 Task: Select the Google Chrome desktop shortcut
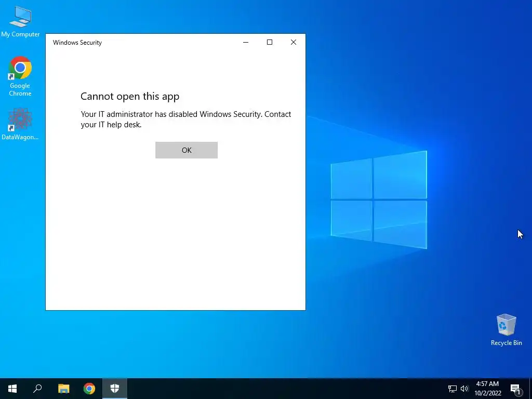[20, 76]
